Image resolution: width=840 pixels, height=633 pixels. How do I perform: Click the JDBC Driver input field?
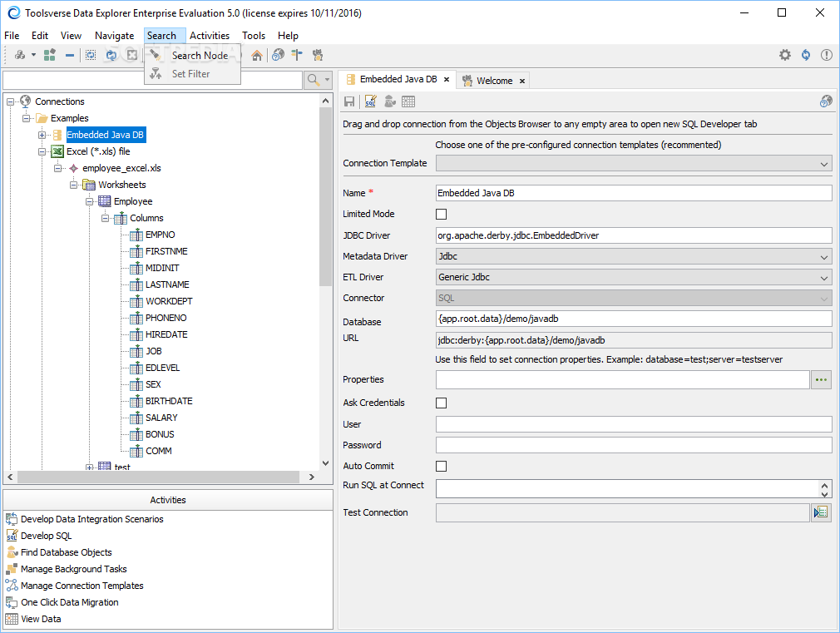click(x=634, y=235)
